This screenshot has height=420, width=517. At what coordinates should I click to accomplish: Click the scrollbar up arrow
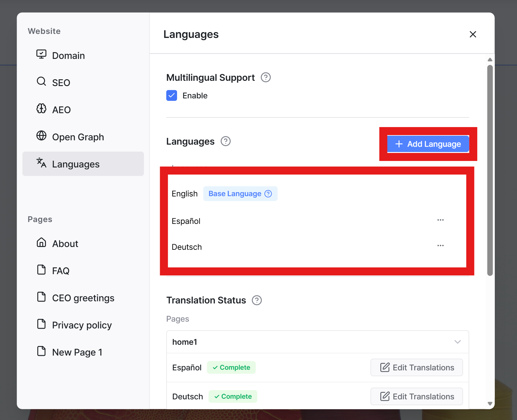pos(490,60)
